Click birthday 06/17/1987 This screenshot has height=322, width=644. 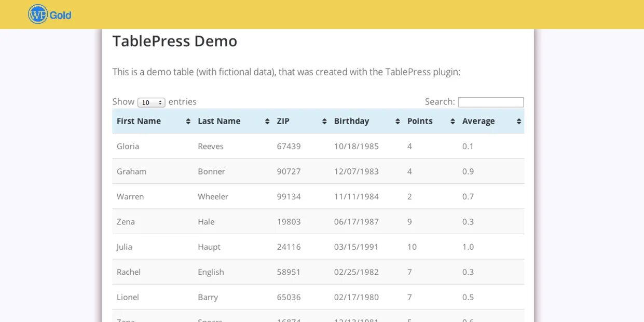(x=357, y=222)
